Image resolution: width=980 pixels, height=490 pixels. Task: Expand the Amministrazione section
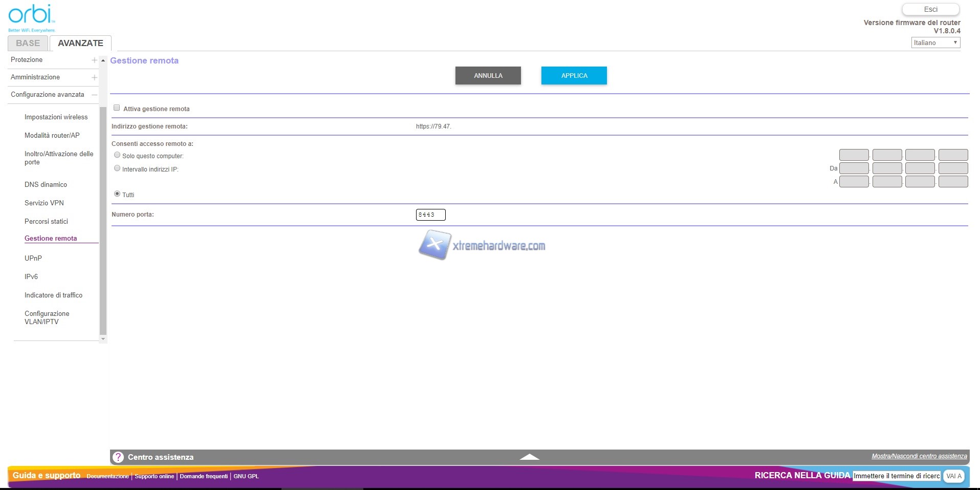coord(94,77)
